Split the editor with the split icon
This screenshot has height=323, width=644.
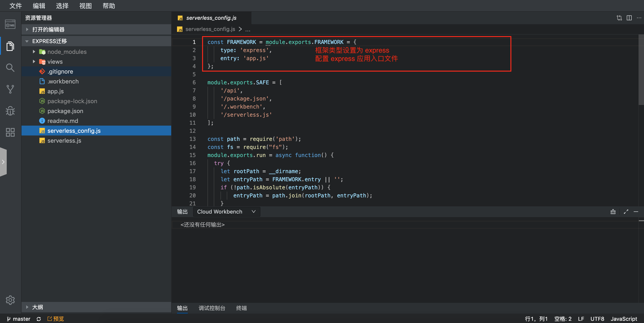tap(629, 18)
